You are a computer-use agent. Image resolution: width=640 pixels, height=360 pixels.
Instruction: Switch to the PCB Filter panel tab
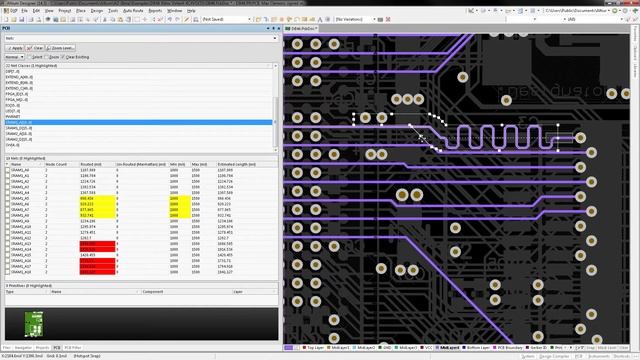pos(73,348)
